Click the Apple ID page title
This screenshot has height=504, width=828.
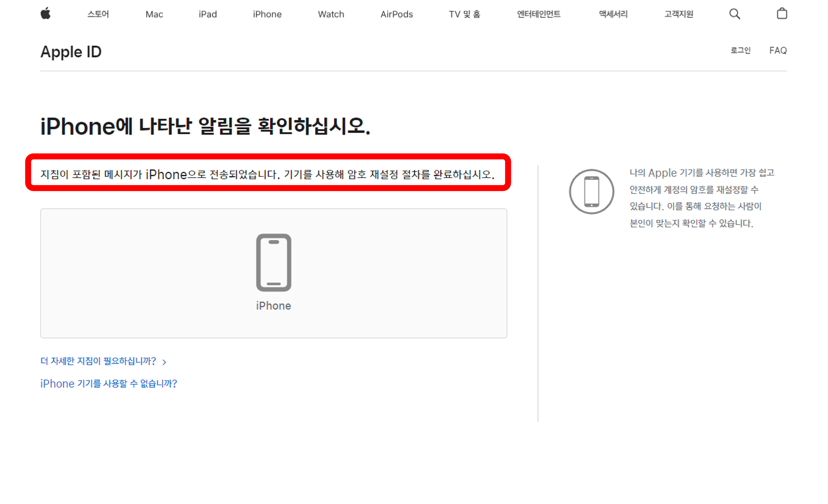[x=71, y=52]
